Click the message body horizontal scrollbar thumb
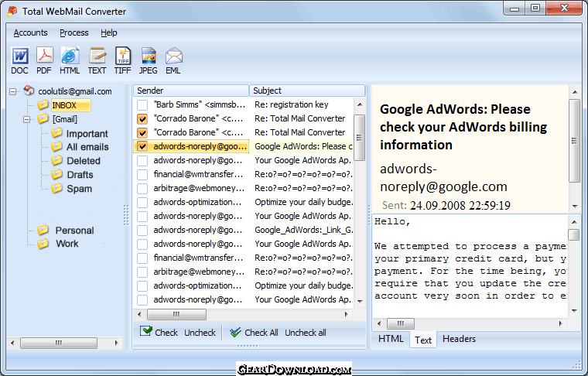The height and width of the screenshot is (376, 588). pyautogui.click(x=401, y=323)
